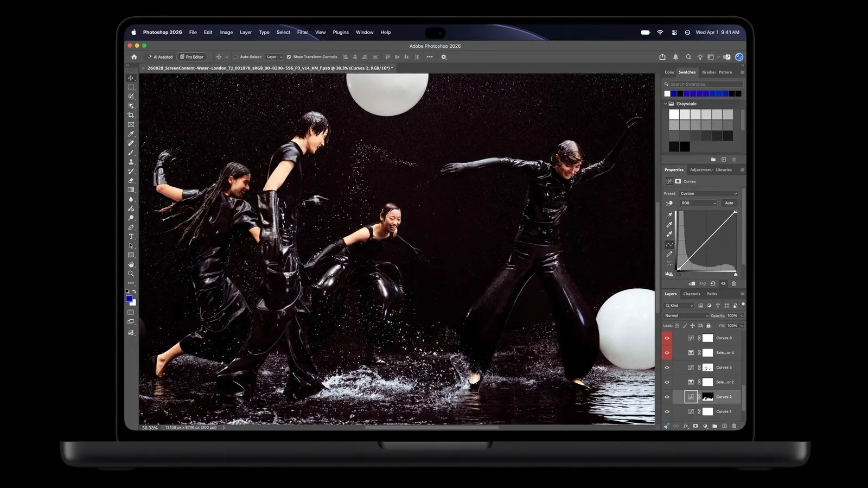This screenshot has height=488, width=868.
Task: Hide the Curves 8 layer
Action: point(667,338)
